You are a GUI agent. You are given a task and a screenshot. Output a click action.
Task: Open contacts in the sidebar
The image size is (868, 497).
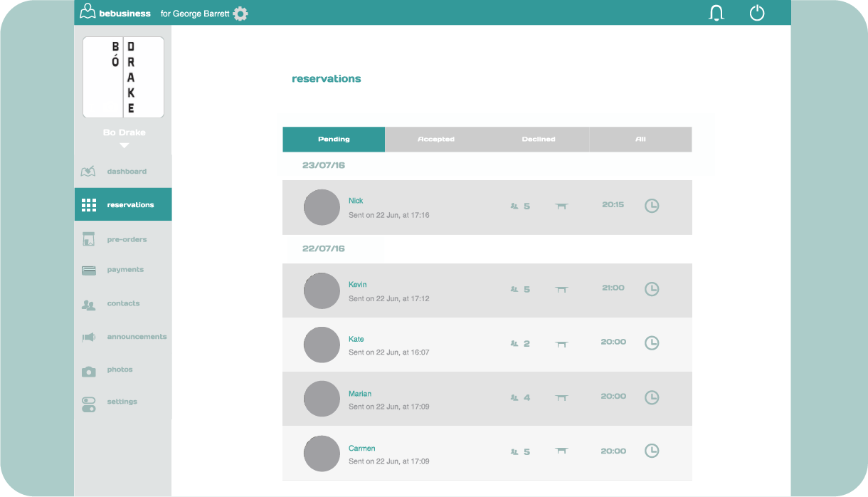[123, 303]
